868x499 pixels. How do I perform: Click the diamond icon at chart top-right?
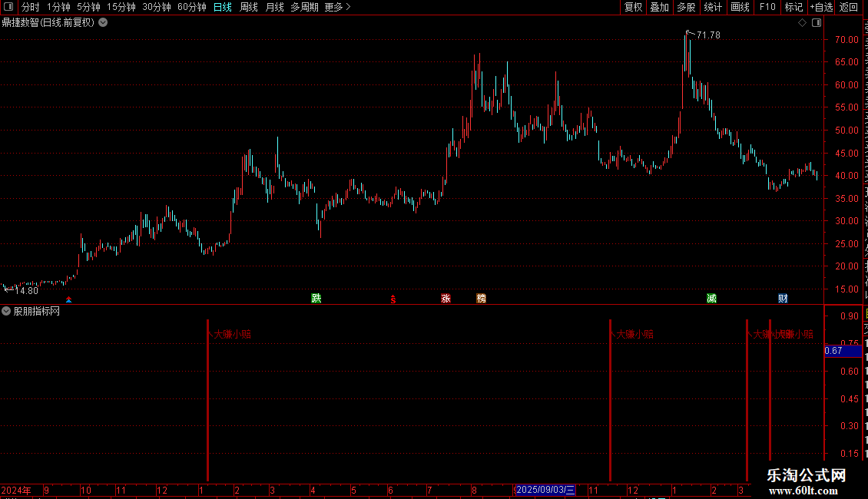(802, 23)
